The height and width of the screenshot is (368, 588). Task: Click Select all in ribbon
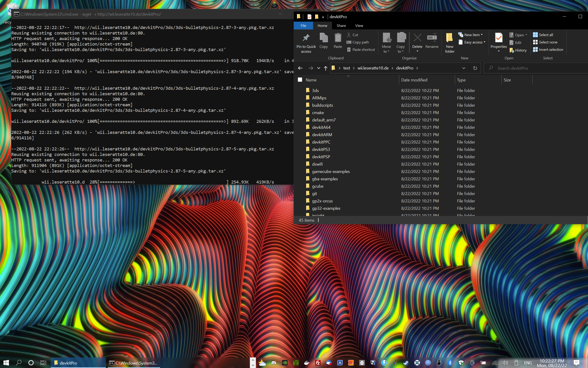543,35
